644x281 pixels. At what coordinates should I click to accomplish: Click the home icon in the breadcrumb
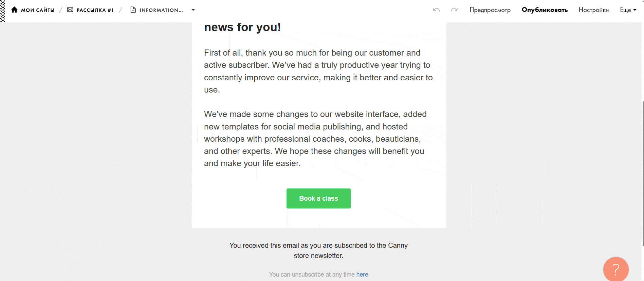coord(14,10)
